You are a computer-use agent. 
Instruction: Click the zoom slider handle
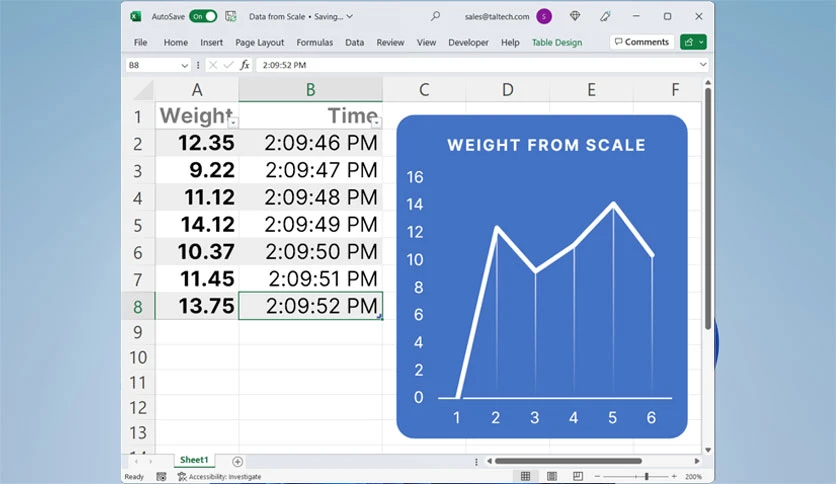[x=646, y=476]
